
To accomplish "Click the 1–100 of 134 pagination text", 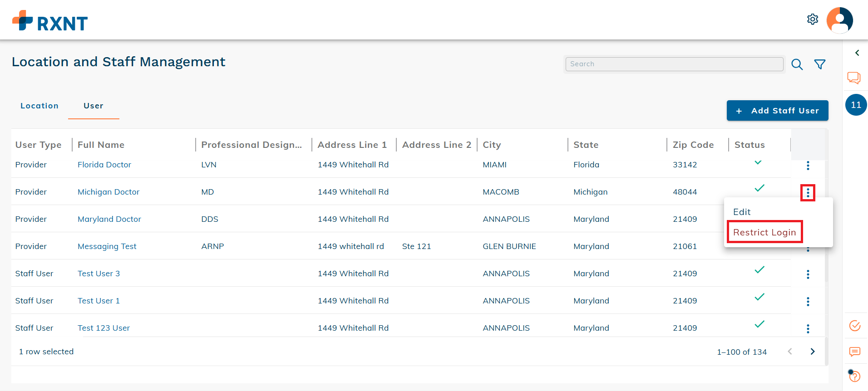I will coord(742,352).
